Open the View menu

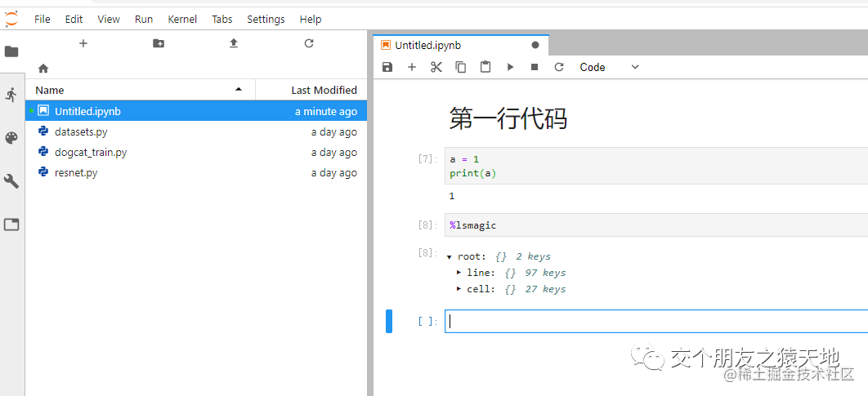click(x=109, y=19)
